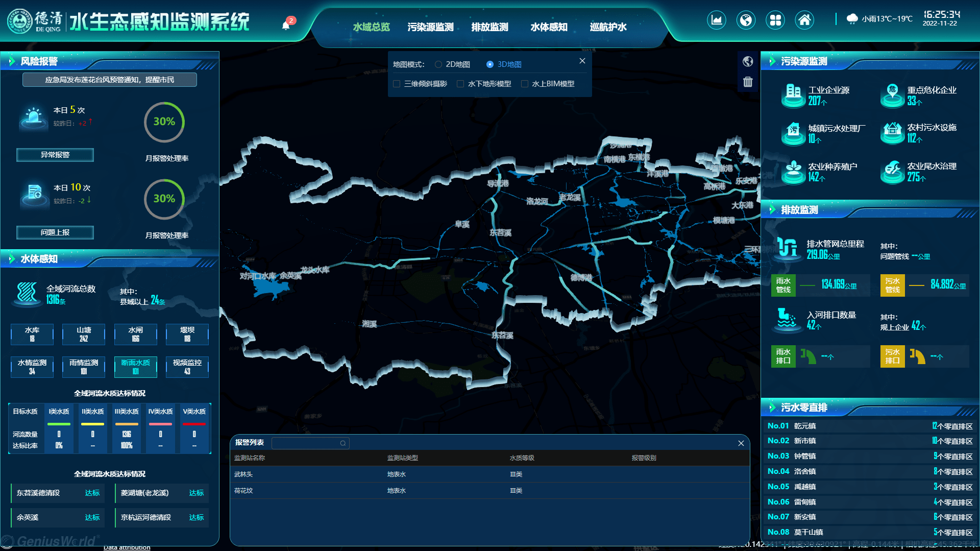The width and height of the screenshot is (980, 551).
Task: Click the trash delete icon on map
Action: pyautogui.click(x=748, y=82)
